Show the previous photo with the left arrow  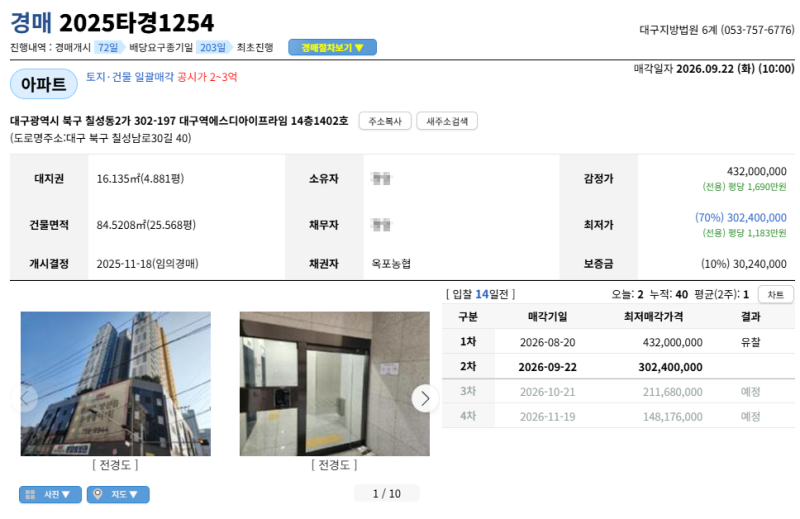point(25,399)
